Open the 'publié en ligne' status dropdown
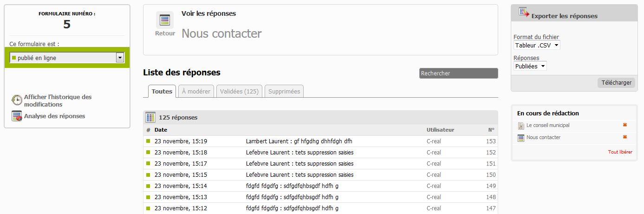 [67, 58]
